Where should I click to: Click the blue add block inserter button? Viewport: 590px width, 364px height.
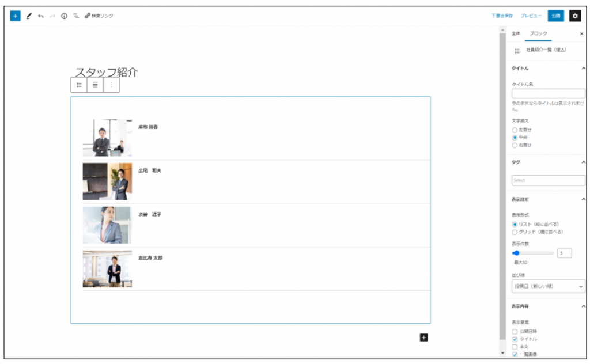(x=15, y=16)
